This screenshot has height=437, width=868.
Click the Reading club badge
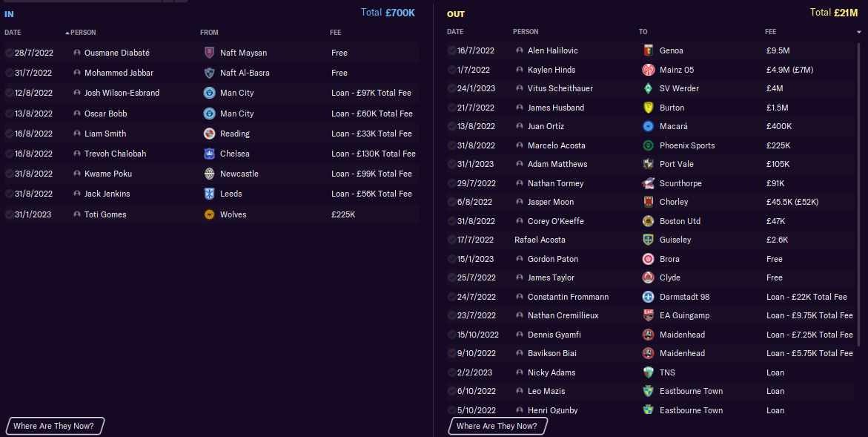(x=209, y=134)
